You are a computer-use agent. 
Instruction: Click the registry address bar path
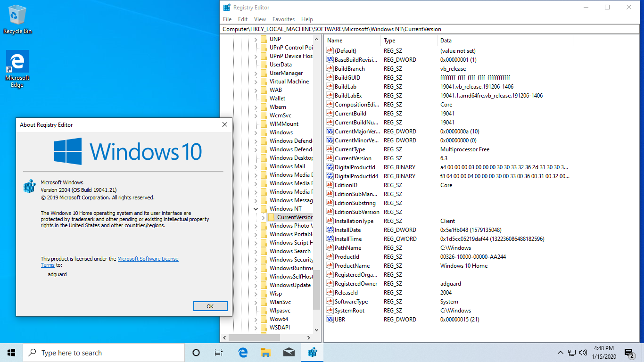point(430,29)
